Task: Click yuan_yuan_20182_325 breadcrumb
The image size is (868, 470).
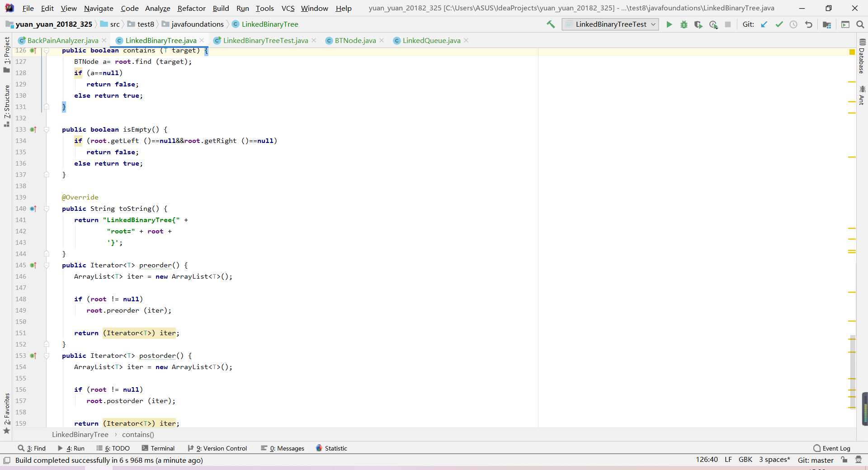Action: [x=53, y=24]
